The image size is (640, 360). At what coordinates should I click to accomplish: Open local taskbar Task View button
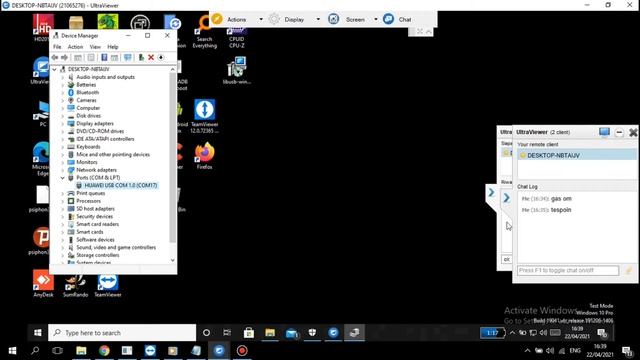pos(58,351)
